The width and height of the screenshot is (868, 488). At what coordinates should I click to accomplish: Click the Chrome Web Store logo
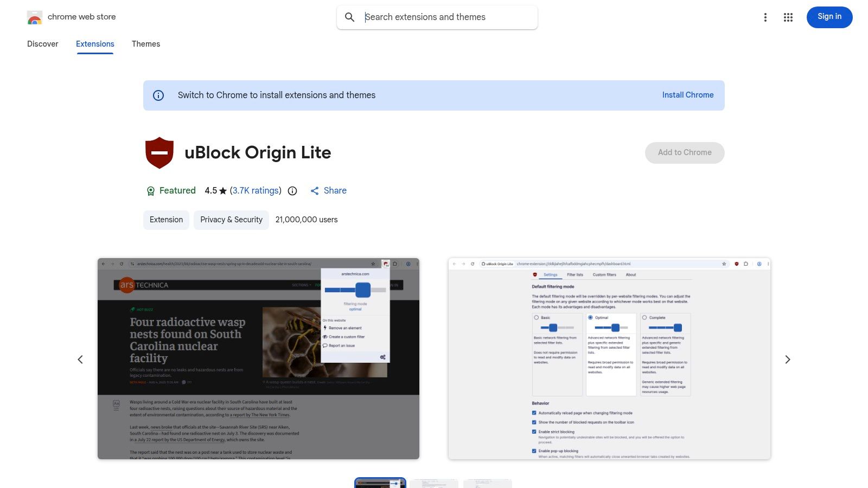pyautogui.click(x=35, y=17)
